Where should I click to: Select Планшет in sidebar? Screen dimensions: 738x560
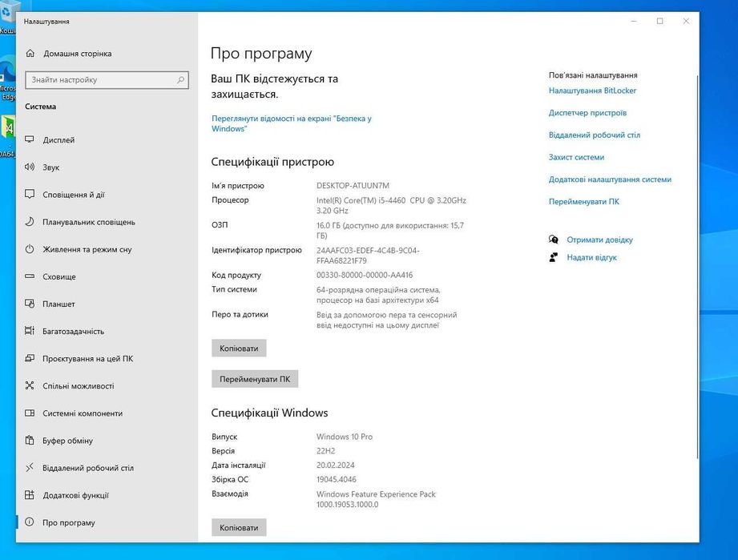(x=58, y=304)
